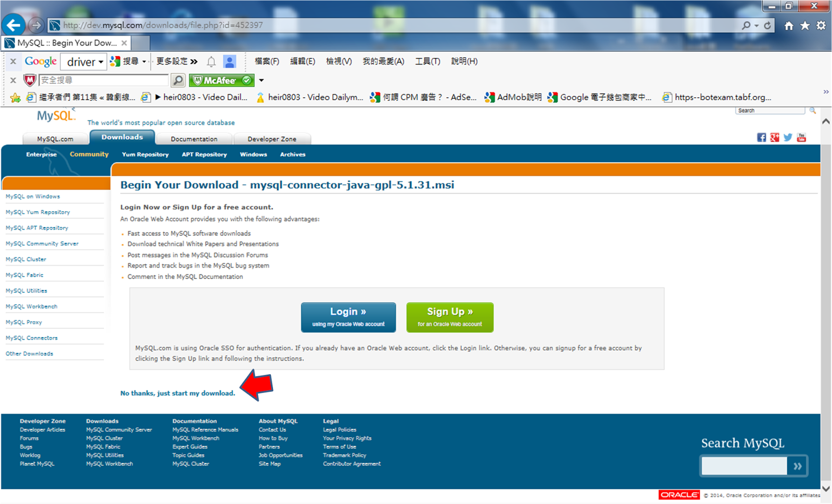Click No thanks, just start my download
Image resolution: width=832 pixels, height=504 pixels.
pyautogui.click(x=178, y=393)
